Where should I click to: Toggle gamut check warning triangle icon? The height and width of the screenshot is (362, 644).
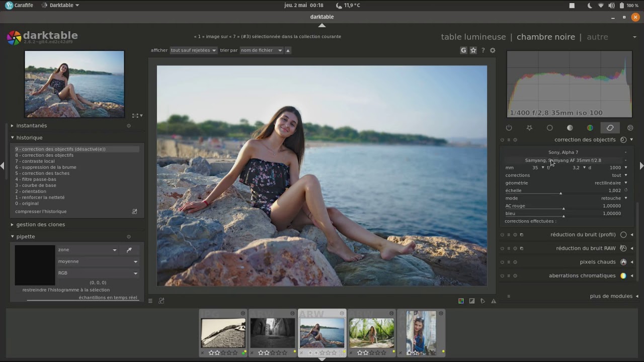(494, 301)
